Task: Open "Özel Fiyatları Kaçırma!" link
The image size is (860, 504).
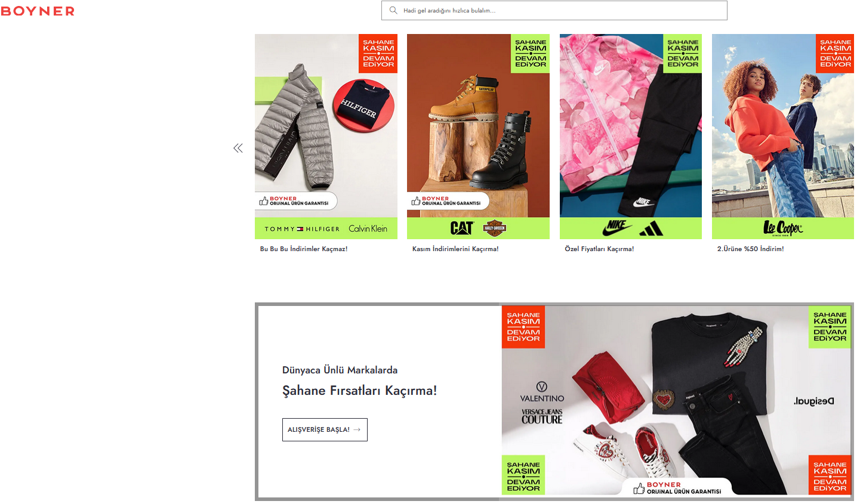Action: tap(599, 249)
